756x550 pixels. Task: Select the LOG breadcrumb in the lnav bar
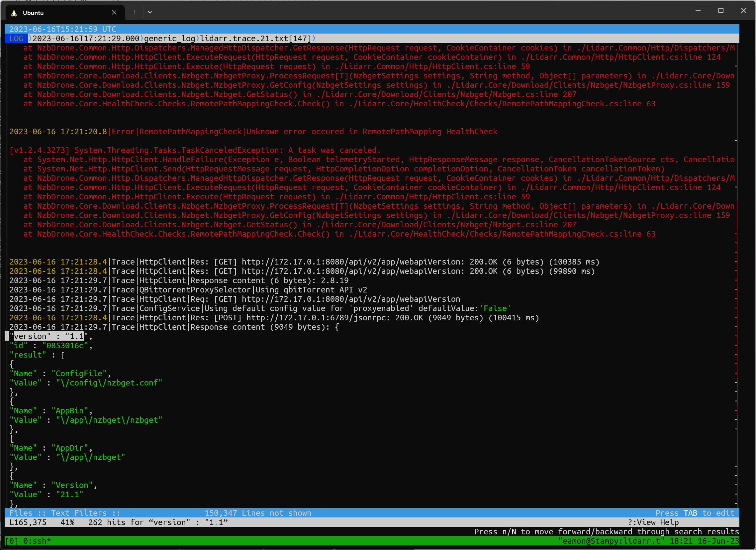click(x=16, y=38)
